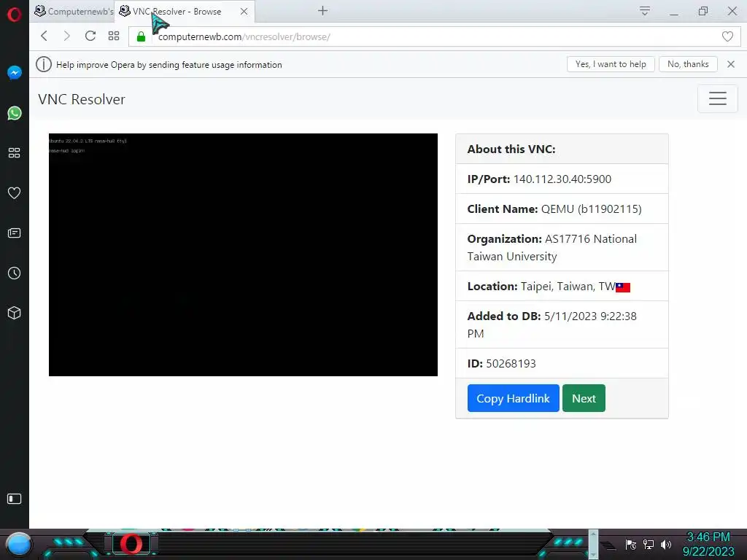Click the info icon in help banner

43,64
